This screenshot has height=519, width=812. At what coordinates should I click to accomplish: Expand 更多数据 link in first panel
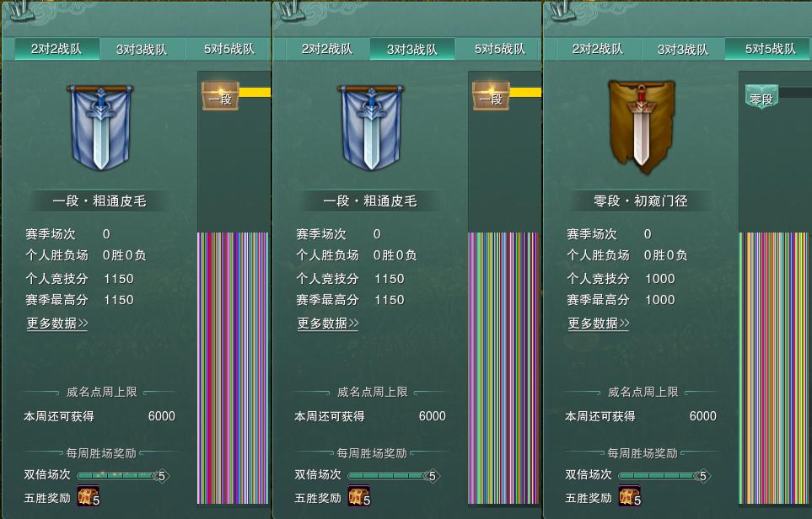[57, 324]
